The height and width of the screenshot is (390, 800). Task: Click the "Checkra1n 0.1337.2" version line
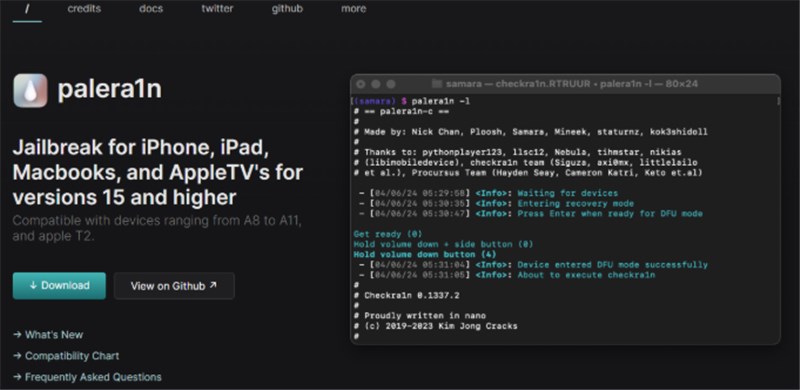(407, 295)
